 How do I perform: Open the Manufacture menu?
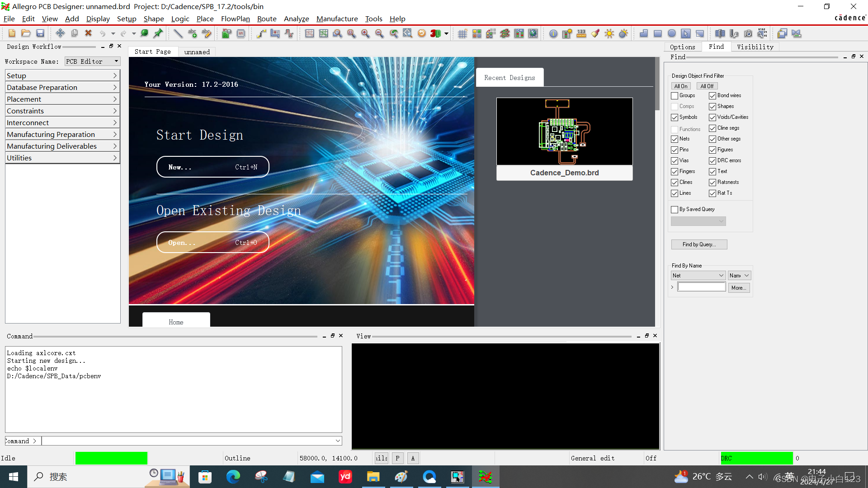point(337,19)
